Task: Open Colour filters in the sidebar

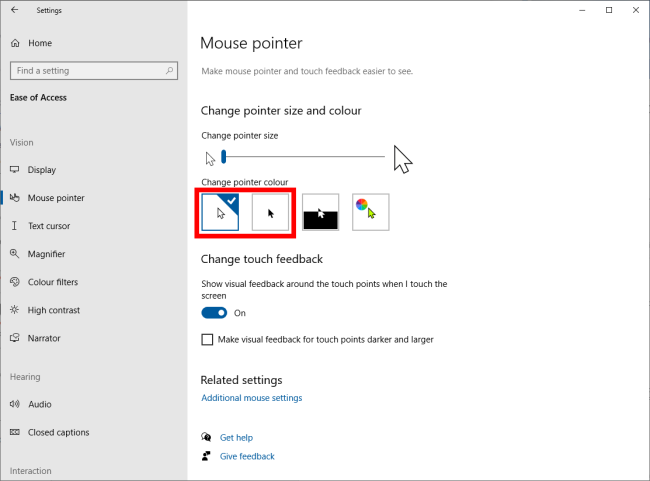Action: (53, 282)
